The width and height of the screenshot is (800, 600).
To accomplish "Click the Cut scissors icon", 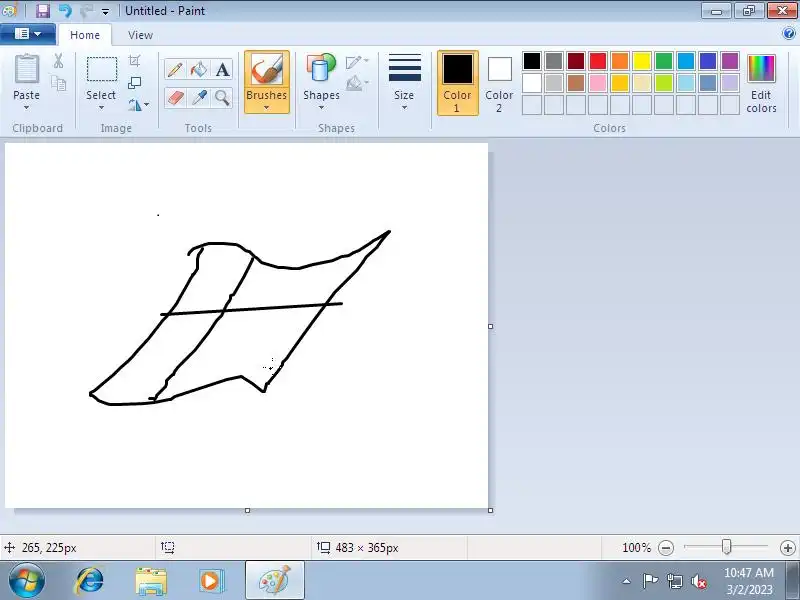I will pyautogui.click(x=59, y=61).
